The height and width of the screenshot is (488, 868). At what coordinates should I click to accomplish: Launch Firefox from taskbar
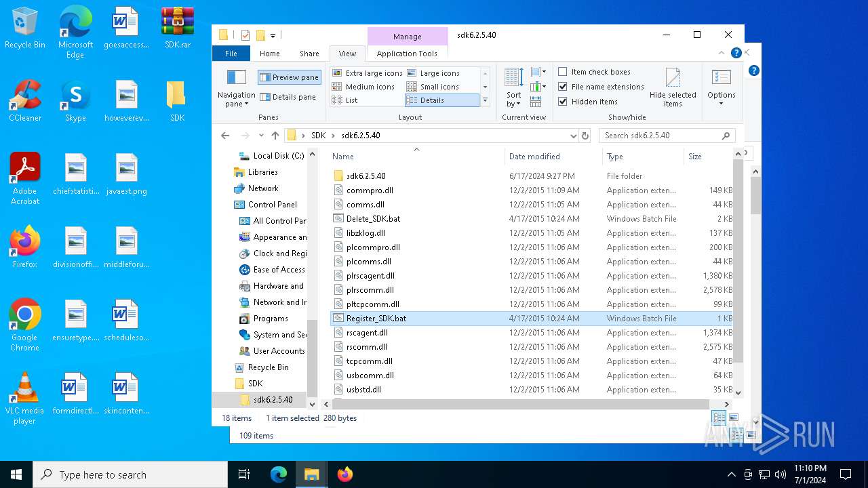344,474
